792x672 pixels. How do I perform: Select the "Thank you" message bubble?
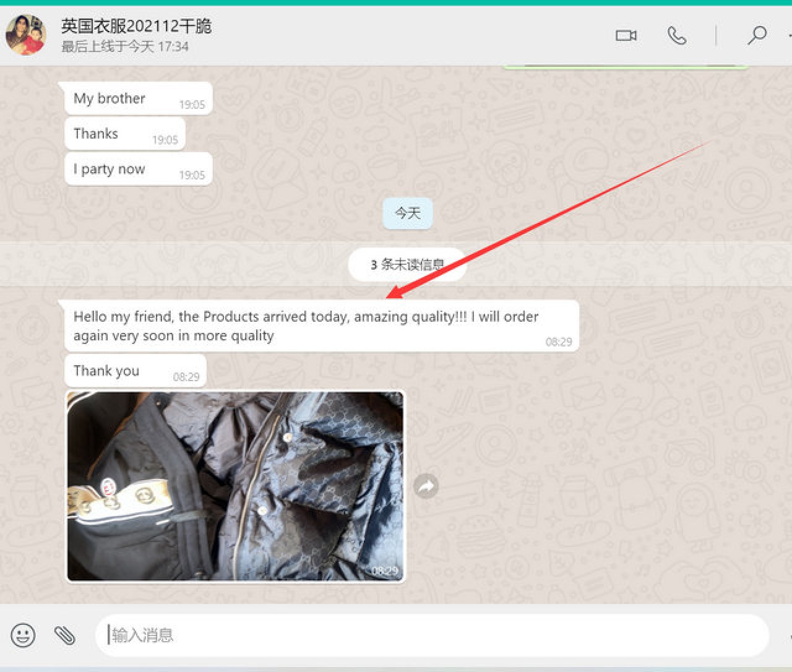point(134,371)
